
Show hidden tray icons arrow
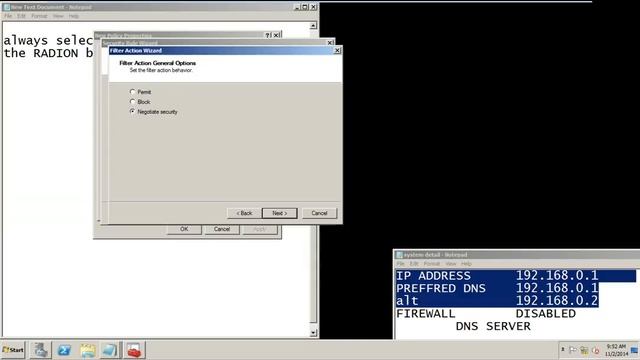click(x=563, y=350)
